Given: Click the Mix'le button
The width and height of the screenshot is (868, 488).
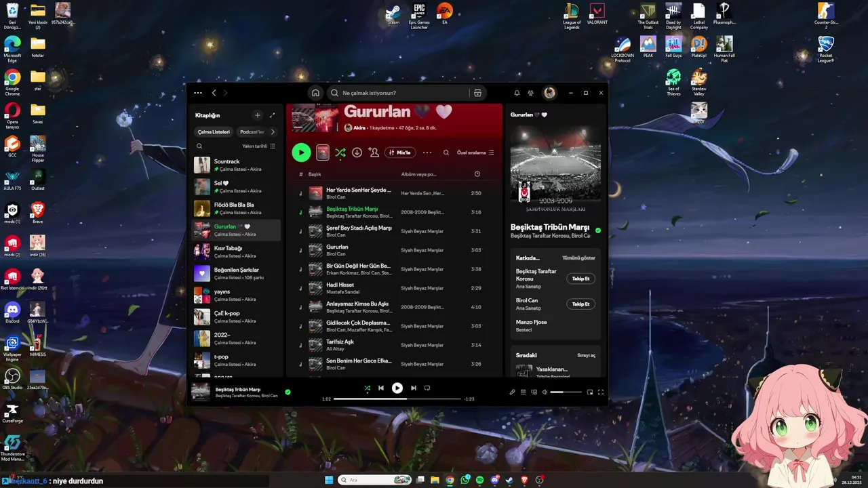Looking at the screenshot, I should click(400, 152).
